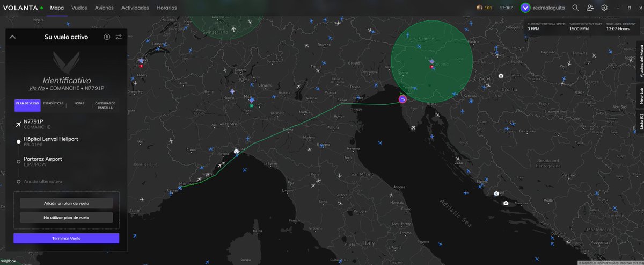Click Añadir un plan de vuelo button

67,203
